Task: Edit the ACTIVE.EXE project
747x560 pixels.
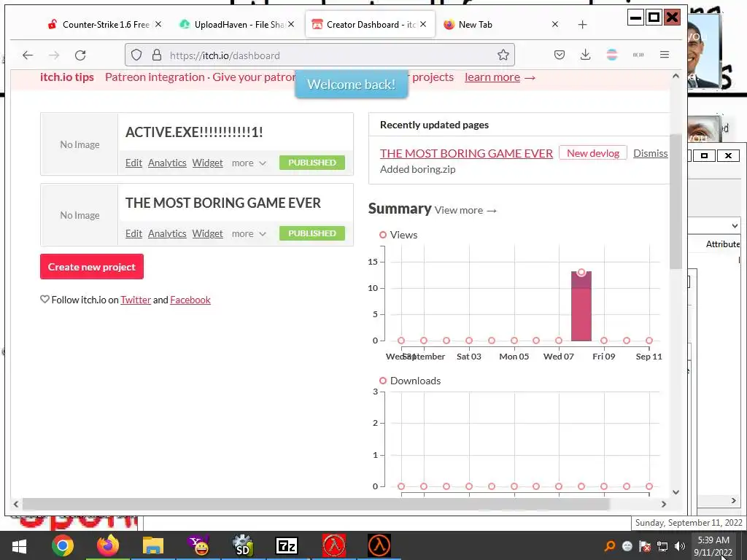Action: pyautogui.click(x=133, y=163)
